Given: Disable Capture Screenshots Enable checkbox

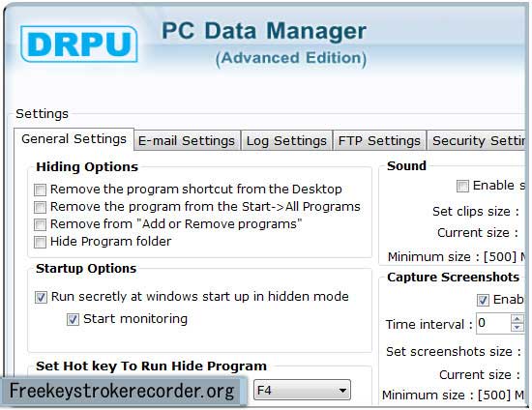Looking at the screenshot, I should (483, 300).
